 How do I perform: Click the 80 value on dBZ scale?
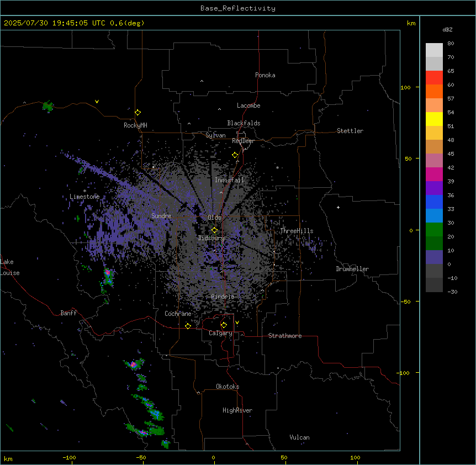tap(451, 43)
